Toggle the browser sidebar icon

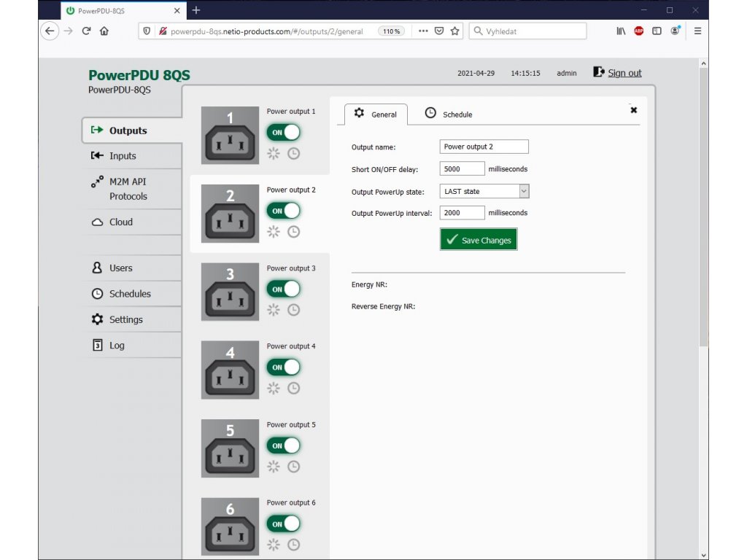click(x=657, y=31)
